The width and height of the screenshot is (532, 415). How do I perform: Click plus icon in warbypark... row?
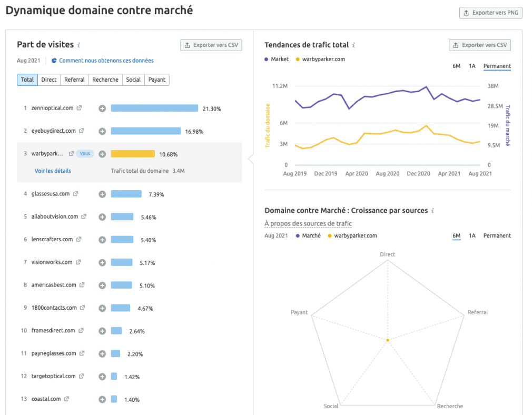102,154
